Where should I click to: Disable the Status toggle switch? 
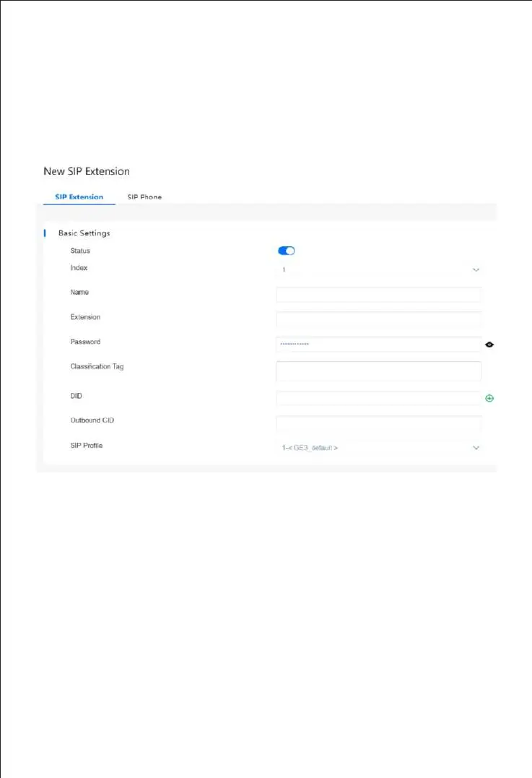tap(287, 251)
